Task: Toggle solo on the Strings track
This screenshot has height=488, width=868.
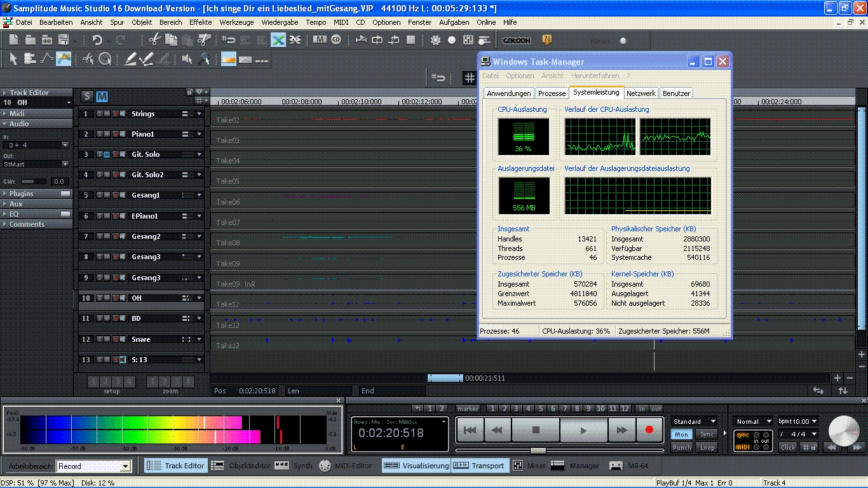Action: coord(99,114)
